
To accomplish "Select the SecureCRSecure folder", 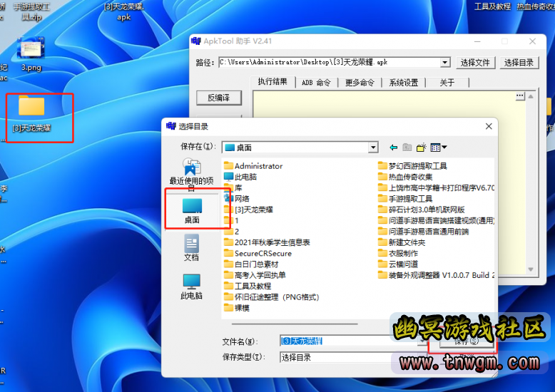I will pyautogui.click(x=258, y=254).
